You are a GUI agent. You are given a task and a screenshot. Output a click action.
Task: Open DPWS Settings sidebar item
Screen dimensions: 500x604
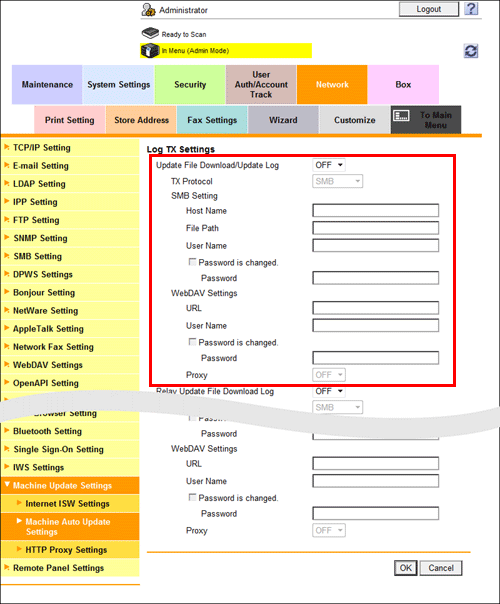point(70,274)
